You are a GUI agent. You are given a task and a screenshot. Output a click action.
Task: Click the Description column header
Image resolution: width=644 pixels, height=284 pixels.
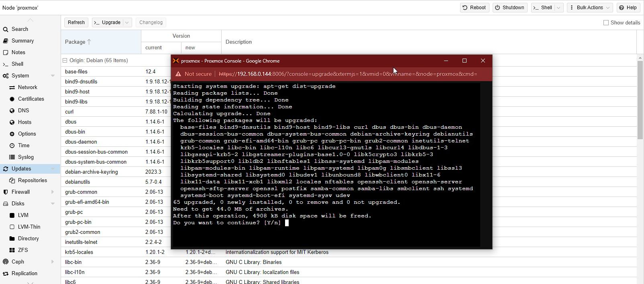pos(429,42)
